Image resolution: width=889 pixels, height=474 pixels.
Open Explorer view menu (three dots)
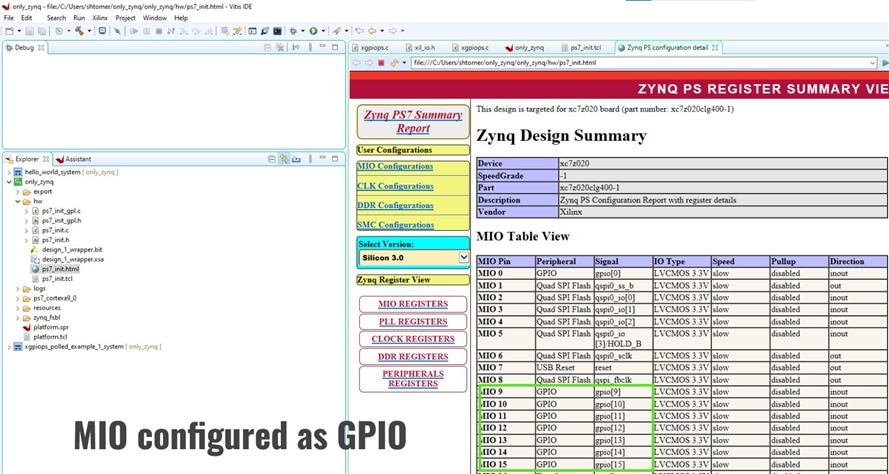(x=310, y=159)
